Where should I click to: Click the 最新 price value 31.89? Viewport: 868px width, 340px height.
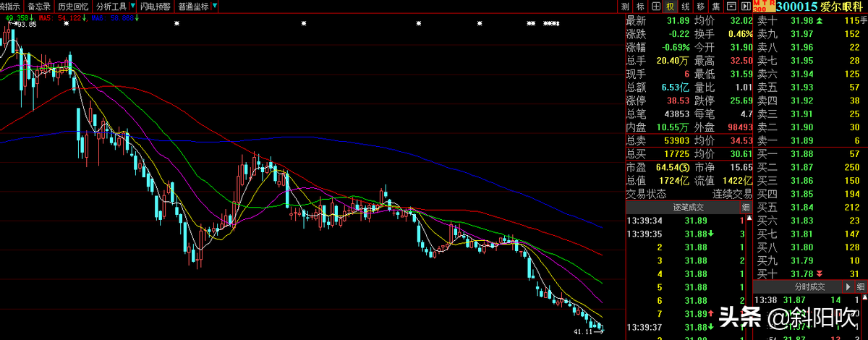pos(678,21)
